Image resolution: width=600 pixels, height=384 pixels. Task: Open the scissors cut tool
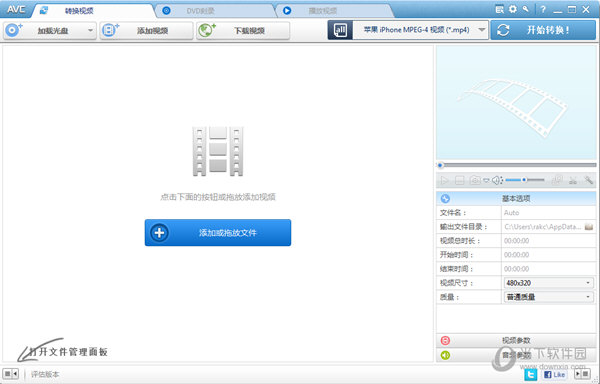573,180
